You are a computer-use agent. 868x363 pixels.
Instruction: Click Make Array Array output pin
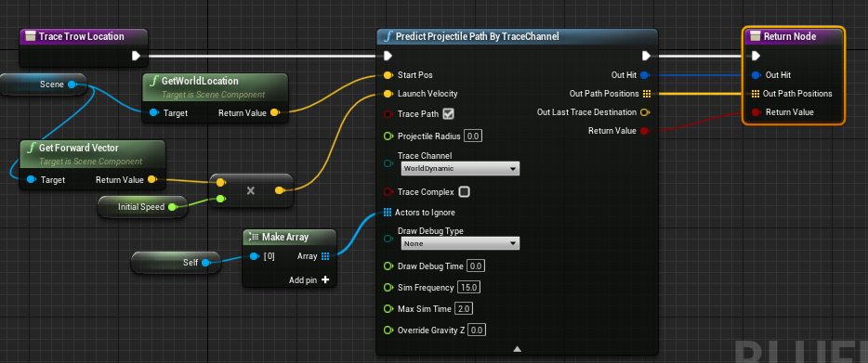click(325, 256)
